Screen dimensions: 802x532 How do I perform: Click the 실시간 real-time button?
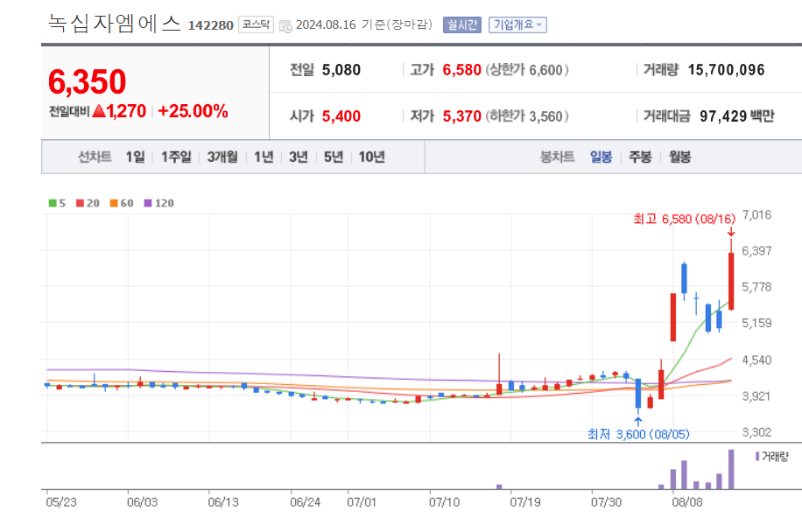(x=462, y=24)
